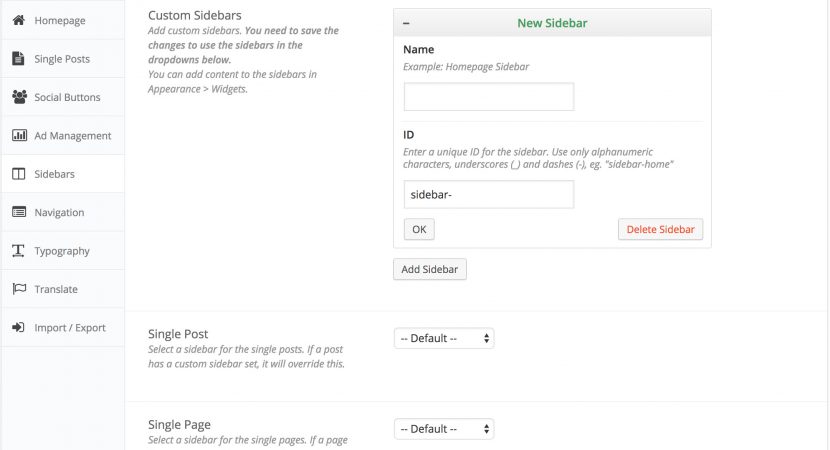Click the OK button
Viewport: 830px width, 450px height.
click(419, 229)
